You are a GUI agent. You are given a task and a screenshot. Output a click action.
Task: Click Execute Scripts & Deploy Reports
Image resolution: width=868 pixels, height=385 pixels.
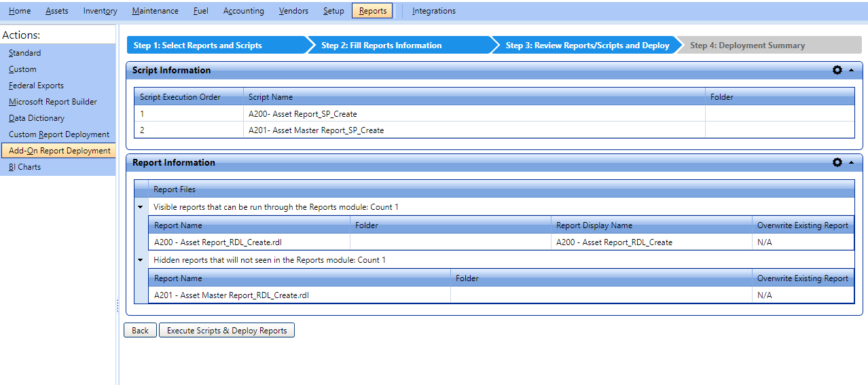point(227,331)
